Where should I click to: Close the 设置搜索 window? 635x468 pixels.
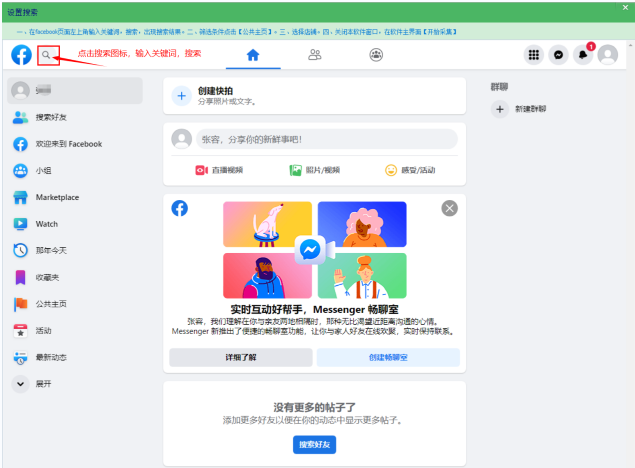coord(625,8)
